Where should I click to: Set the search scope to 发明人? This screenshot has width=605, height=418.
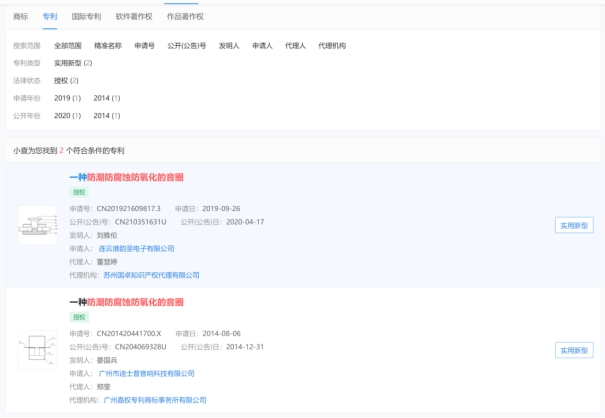(x=230, y=46)
